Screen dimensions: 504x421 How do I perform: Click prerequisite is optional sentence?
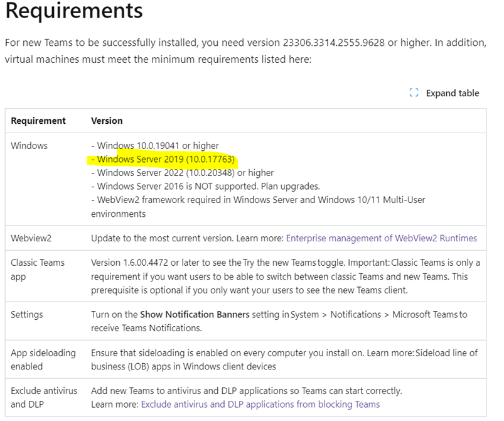click(249, 290)
